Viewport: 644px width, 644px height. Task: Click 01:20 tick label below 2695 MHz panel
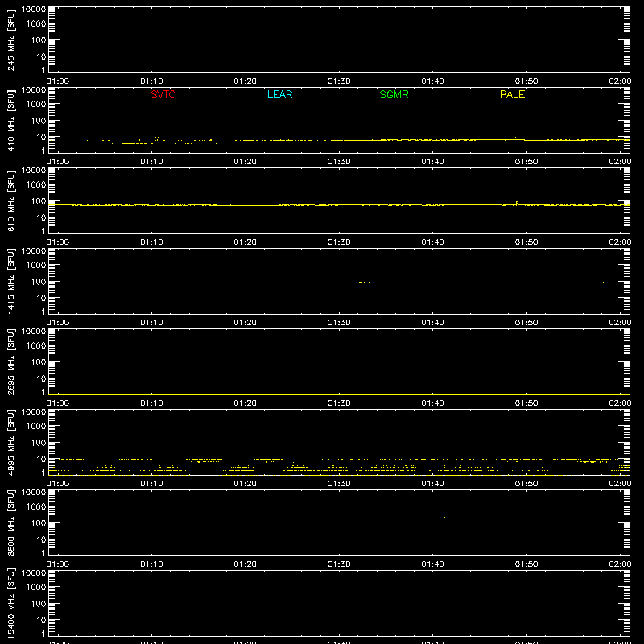point(246,403)
